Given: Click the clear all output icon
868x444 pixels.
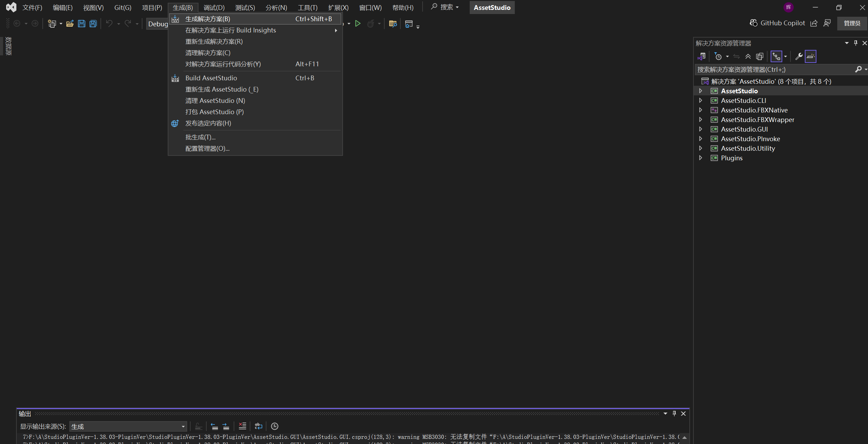Looking at the screenshot, I should pyautogui.click(x=242, y=426).
